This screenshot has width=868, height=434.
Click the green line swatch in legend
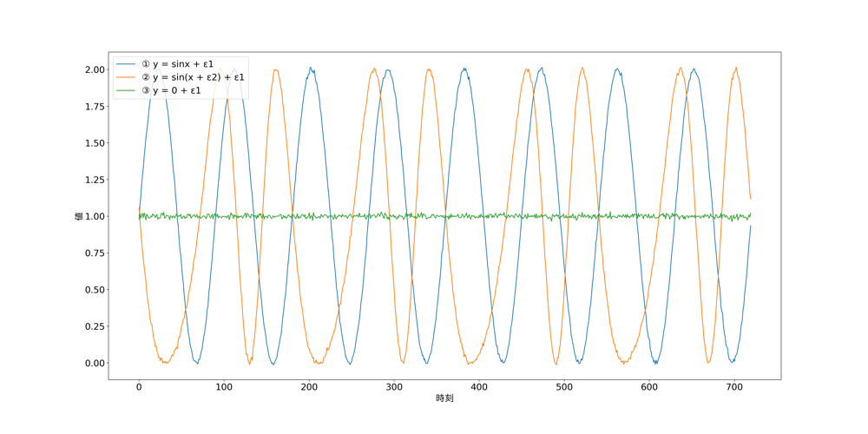click(126, 90)
